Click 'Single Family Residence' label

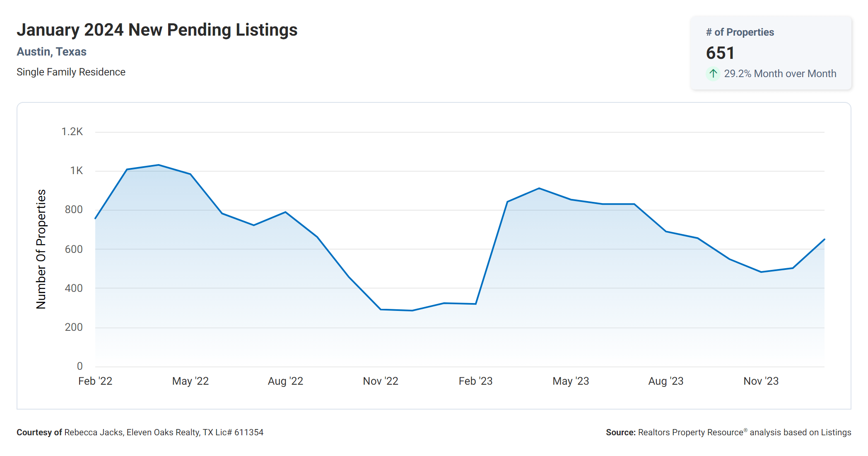[71, 72]
